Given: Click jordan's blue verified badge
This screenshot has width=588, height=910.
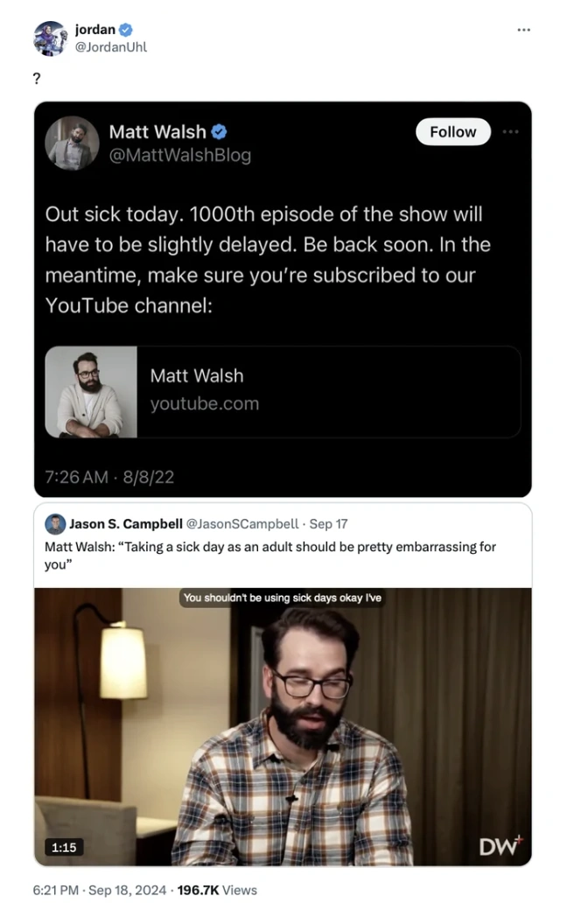Looking at the screenshot, I should [126, 30].
